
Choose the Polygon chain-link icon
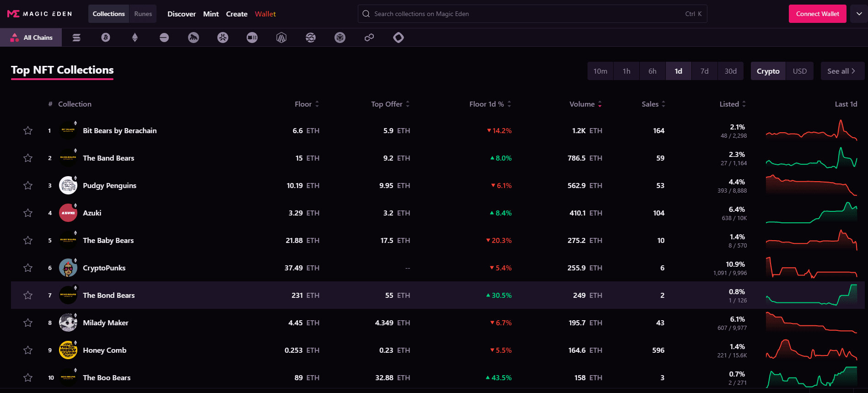(369, 38)
